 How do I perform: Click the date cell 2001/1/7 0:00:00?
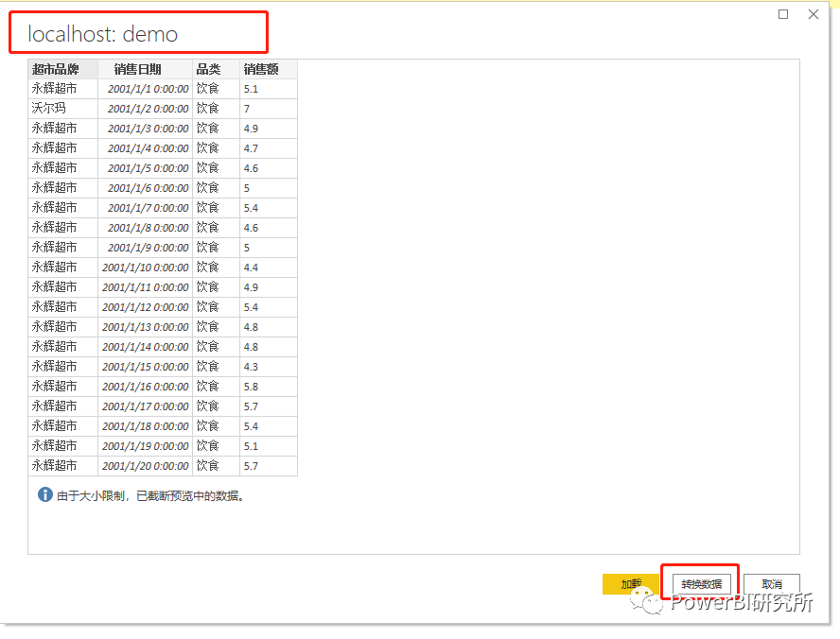pyautogui.click(x=145, y=208)
